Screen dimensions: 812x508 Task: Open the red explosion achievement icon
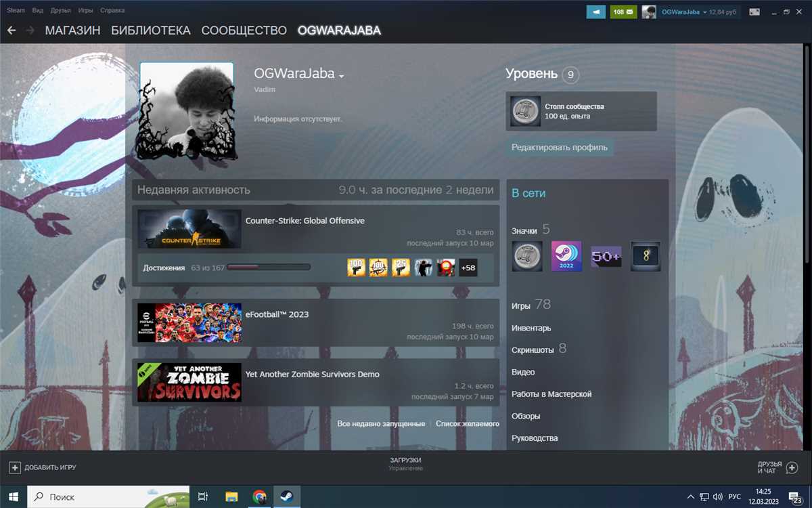(445, 268)
